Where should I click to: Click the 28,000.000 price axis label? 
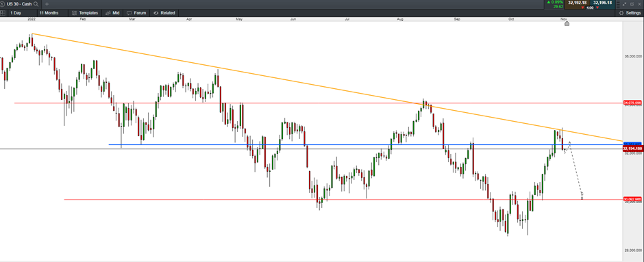(633, 250)
